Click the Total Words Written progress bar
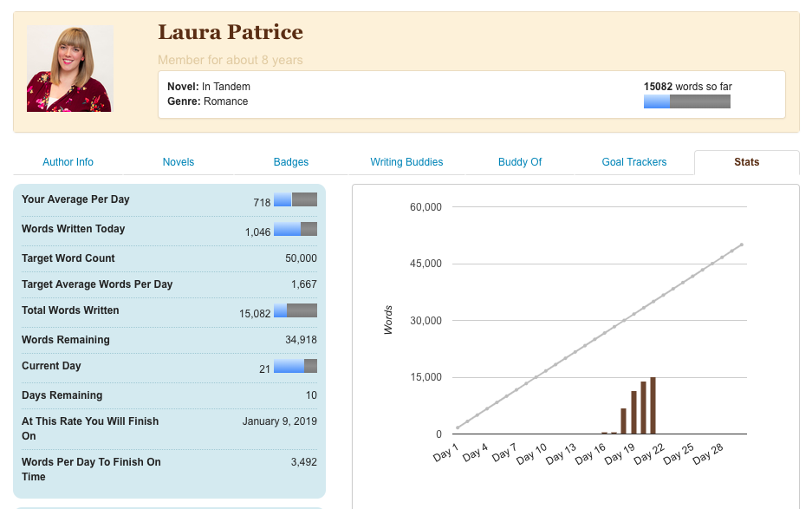Image resolution: width=812 pixels, height=509 pixels. coord(296,310)
